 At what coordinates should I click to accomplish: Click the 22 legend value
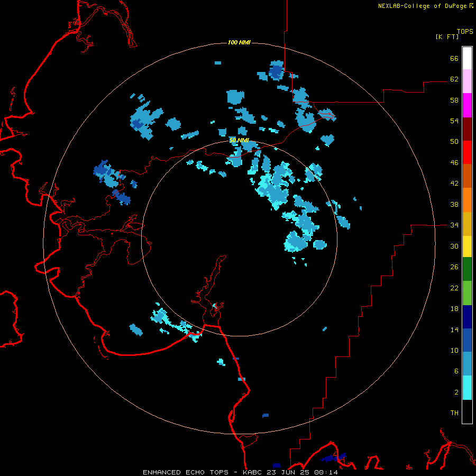(454, 288)
